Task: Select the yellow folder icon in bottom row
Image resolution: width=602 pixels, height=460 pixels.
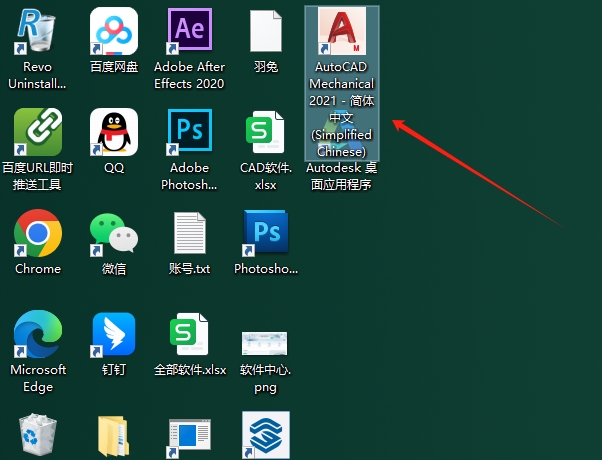Action: tap(113, 435)
